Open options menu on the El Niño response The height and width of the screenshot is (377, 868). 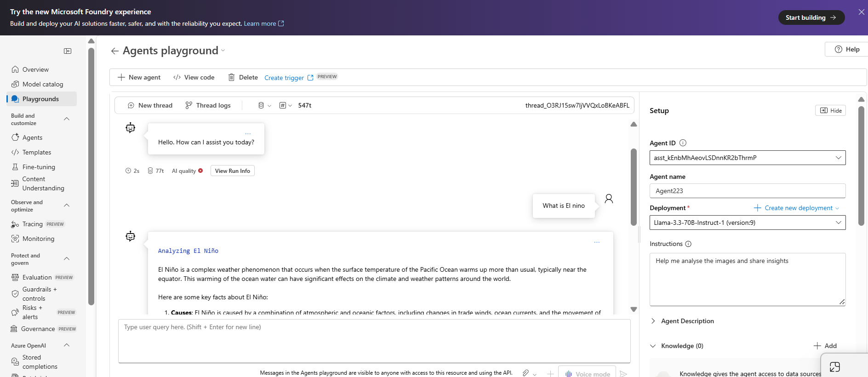click(x=597, y=242)
